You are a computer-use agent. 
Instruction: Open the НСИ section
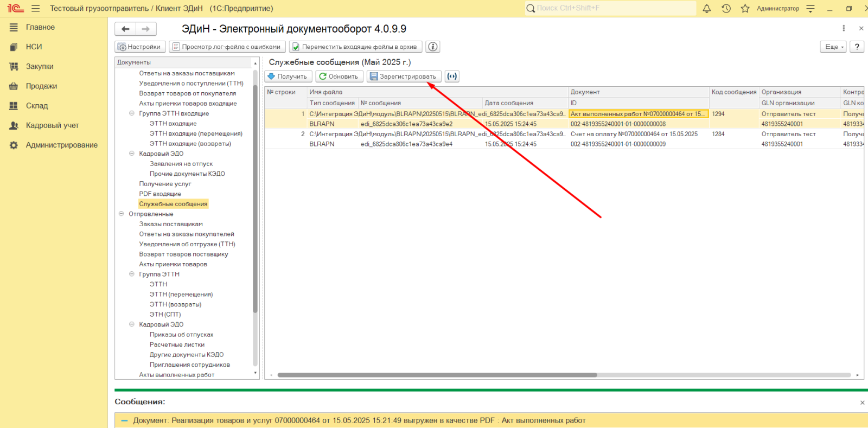[x=34, y=47]
